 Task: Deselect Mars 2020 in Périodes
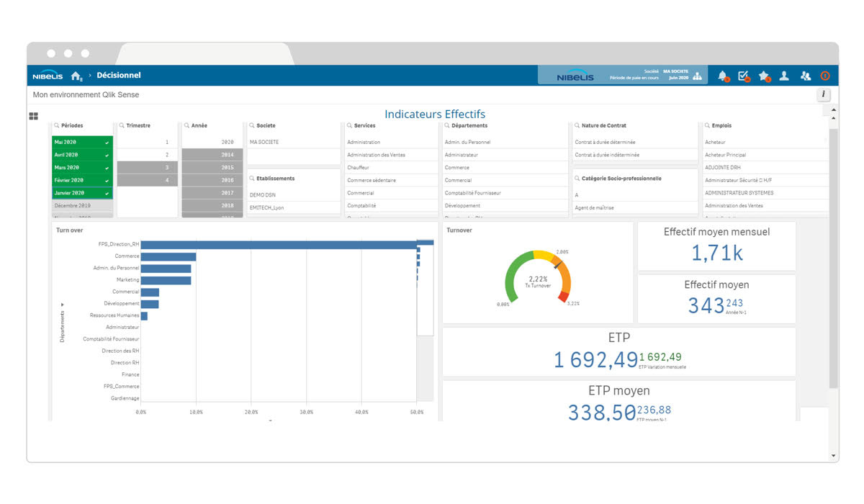point(82,167)
